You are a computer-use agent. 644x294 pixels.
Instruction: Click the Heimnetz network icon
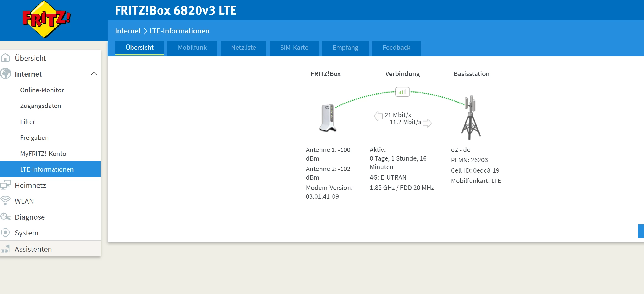pyautogui.click(x=5, y=185)
